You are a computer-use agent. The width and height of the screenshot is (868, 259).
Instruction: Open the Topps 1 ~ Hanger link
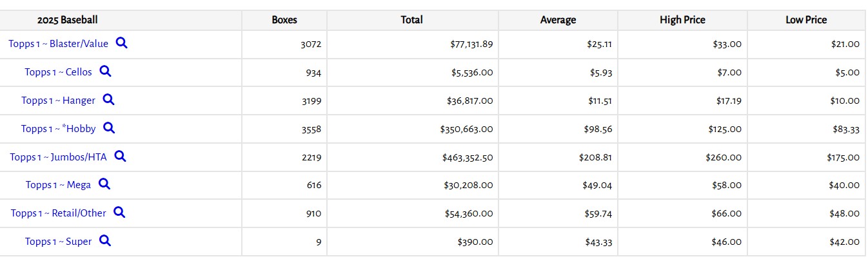pos(58,101)
